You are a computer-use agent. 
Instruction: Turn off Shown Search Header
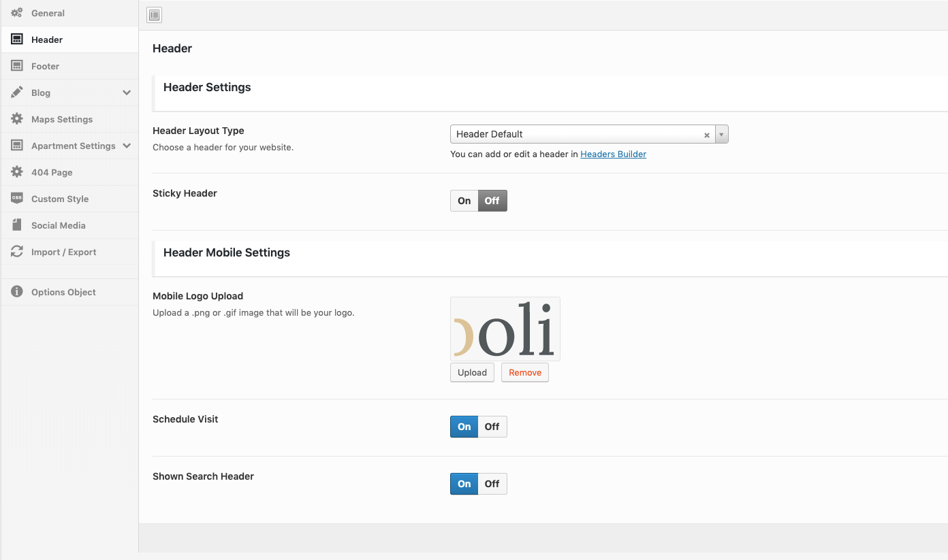(x=492, y=484)
